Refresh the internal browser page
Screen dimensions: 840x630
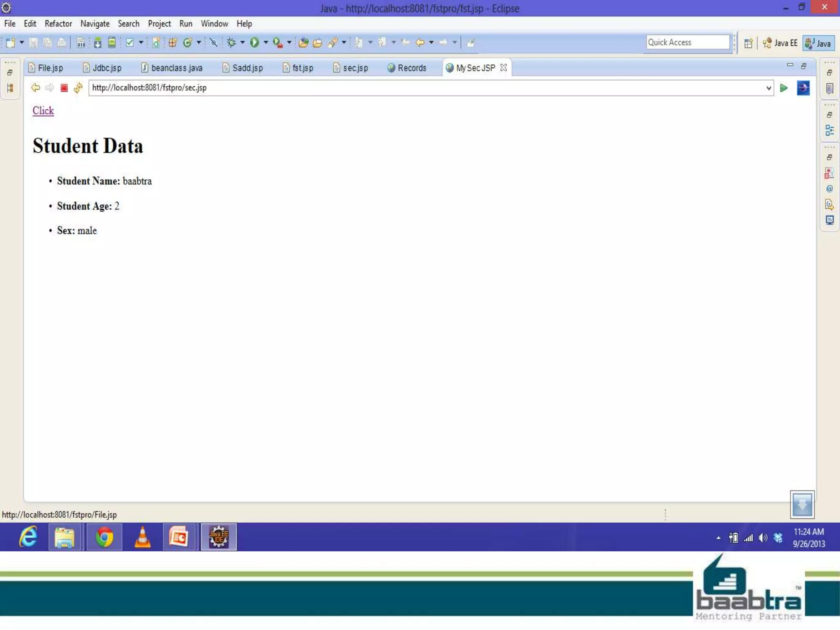click(78, 88)
